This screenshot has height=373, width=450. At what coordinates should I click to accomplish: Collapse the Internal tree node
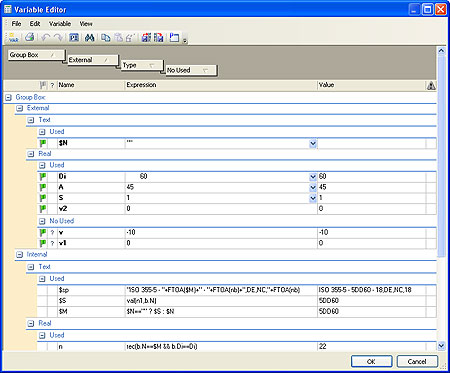click(x=20, y=255)
